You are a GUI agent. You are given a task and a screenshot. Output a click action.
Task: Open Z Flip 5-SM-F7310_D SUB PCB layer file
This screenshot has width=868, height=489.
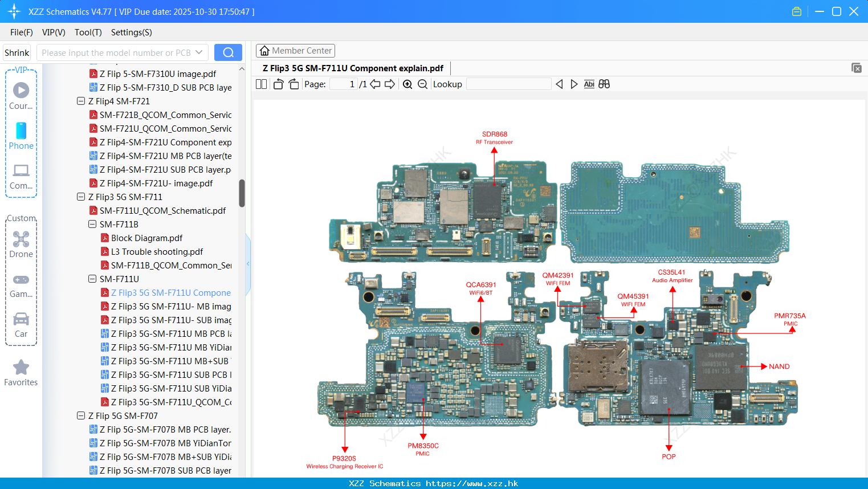161,88
